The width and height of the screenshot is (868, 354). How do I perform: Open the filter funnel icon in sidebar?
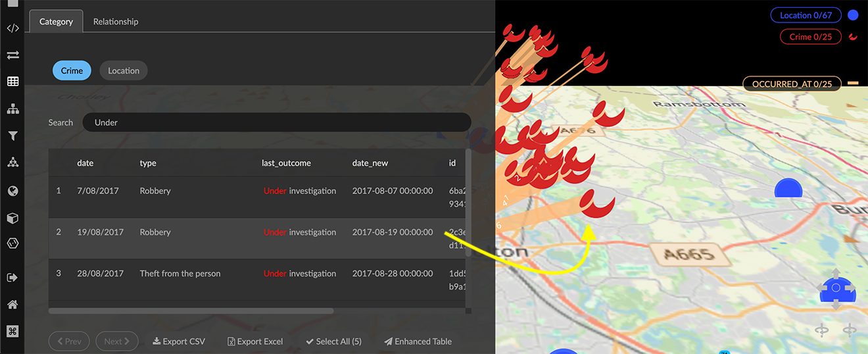coord(12,136)
